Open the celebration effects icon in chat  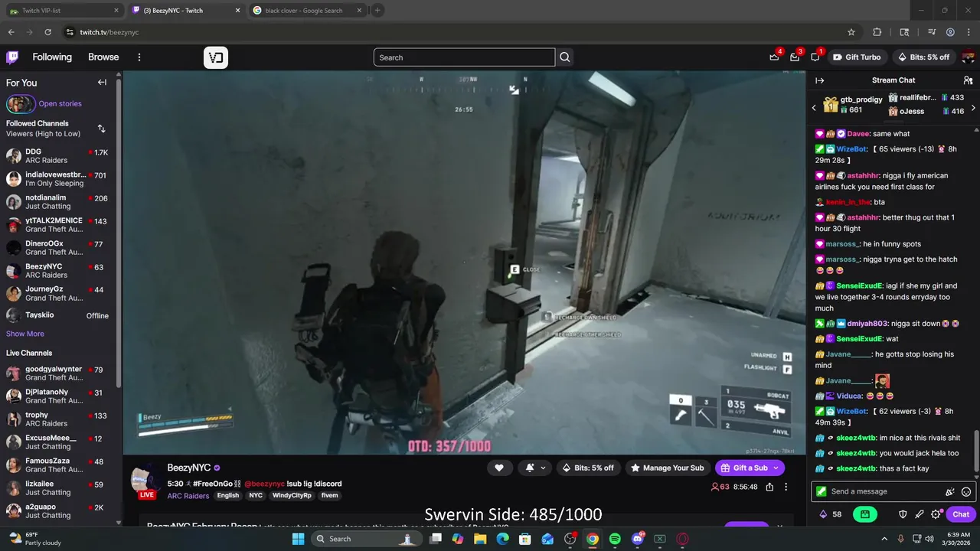click(950, 492)
